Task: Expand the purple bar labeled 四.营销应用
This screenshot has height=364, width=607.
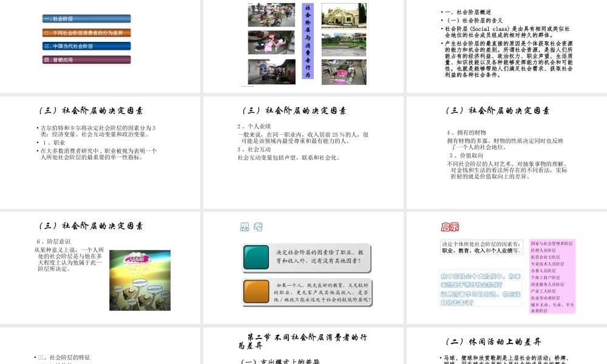Action: pos(86,59)
